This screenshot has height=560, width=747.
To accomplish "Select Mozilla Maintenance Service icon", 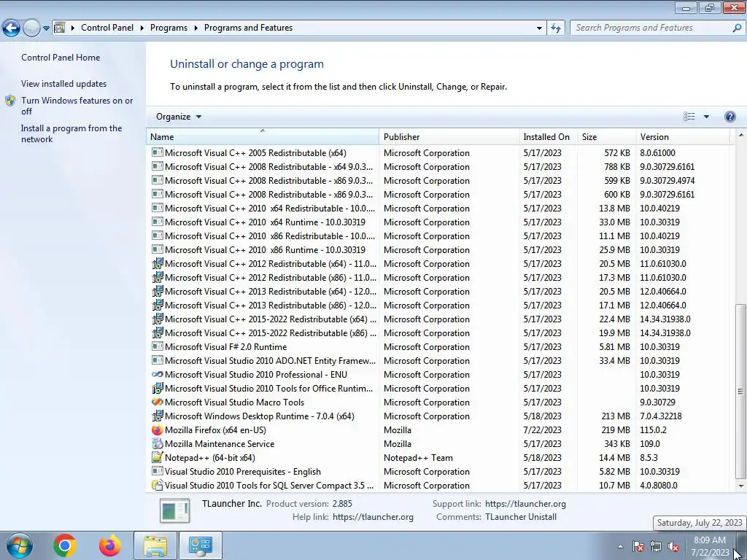I will [157, 443].
